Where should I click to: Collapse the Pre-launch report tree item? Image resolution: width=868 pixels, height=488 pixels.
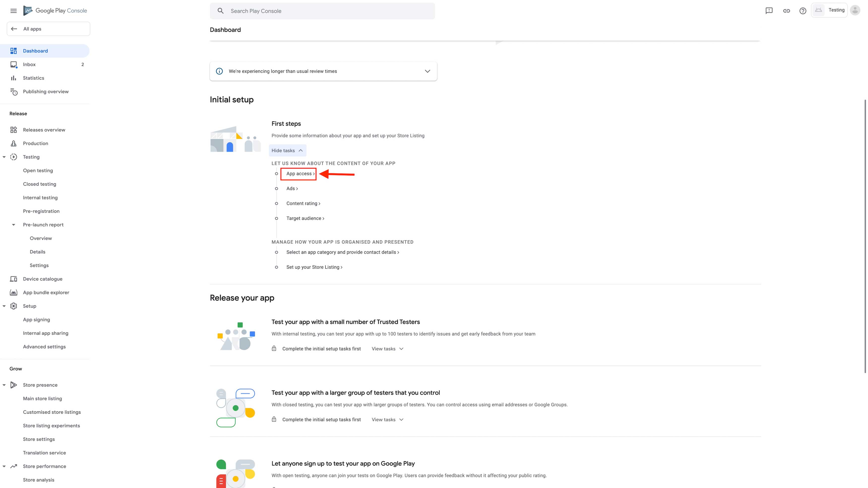[x=13, y=225]
